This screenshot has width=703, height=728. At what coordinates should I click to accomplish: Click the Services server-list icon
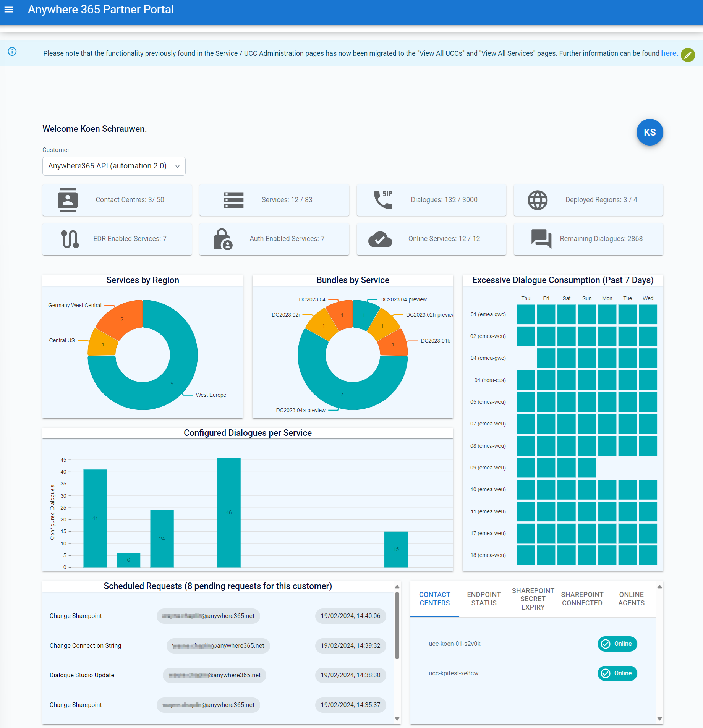(x=233, y=200)
